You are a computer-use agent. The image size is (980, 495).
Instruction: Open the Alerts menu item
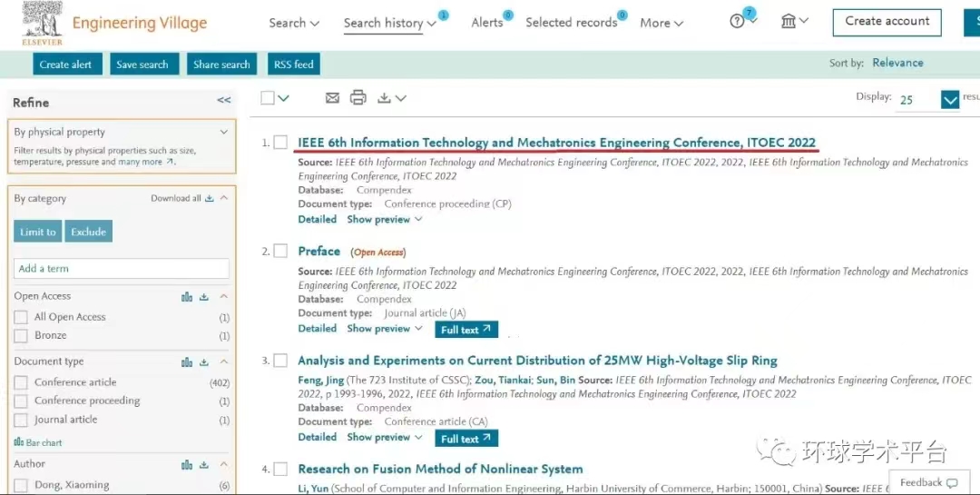(487, 23)
